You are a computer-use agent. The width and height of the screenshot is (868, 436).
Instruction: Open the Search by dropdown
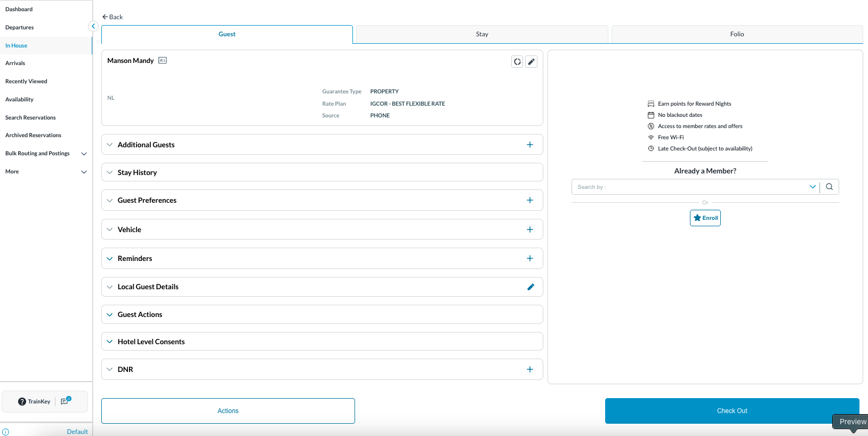coord(812,187)
